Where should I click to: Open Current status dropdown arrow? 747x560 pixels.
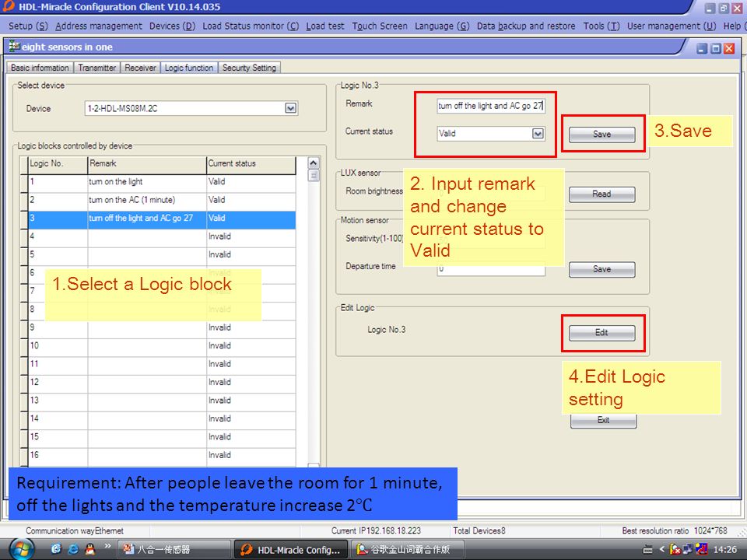(538, 133)
